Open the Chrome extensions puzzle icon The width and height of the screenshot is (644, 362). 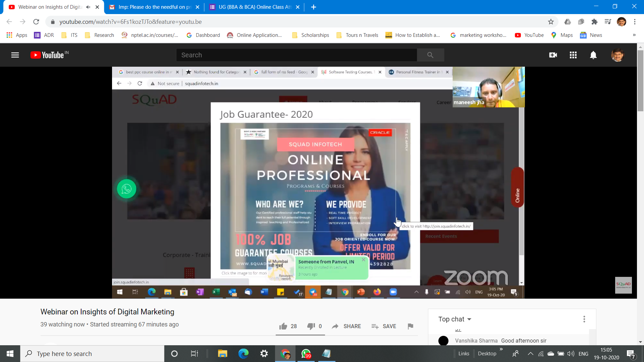[594, 22]
